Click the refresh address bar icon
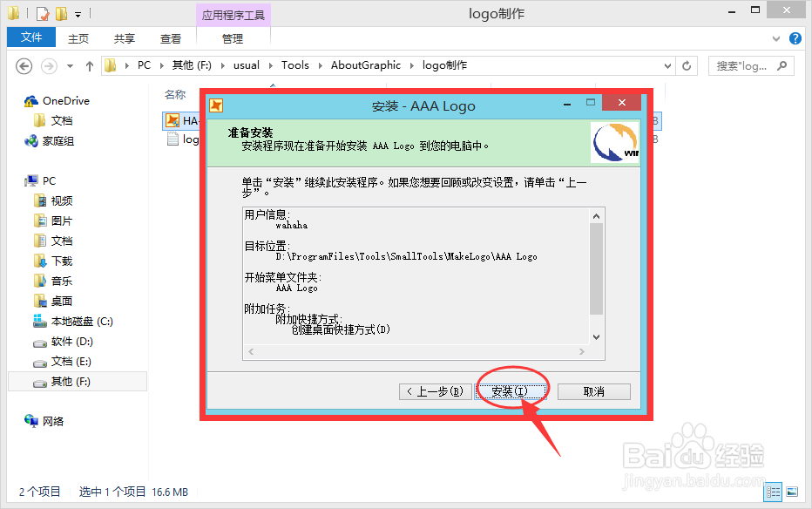The width and height of the screenshot is (812, 509). [x=687, y=65]
